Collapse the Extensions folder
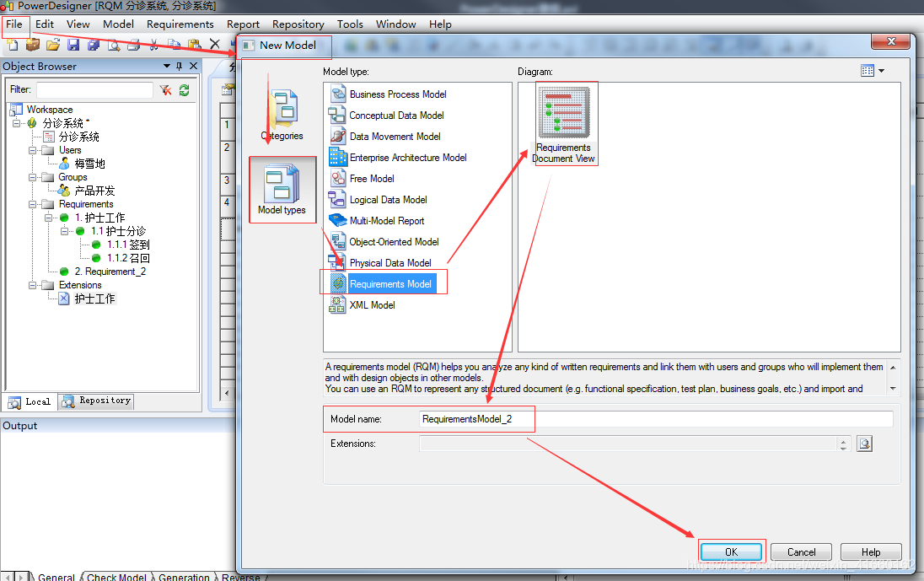924x581 pixels. tap(33, 285)
